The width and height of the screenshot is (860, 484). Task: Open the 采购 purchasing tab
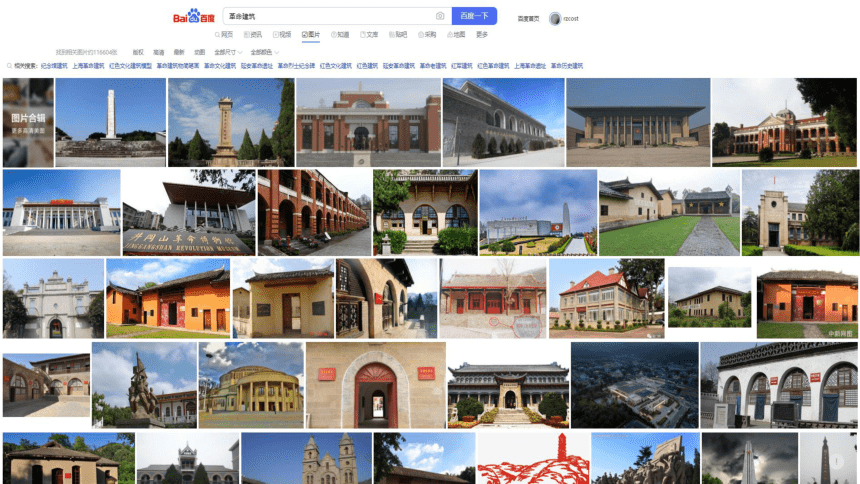click(x=427, y=35)
